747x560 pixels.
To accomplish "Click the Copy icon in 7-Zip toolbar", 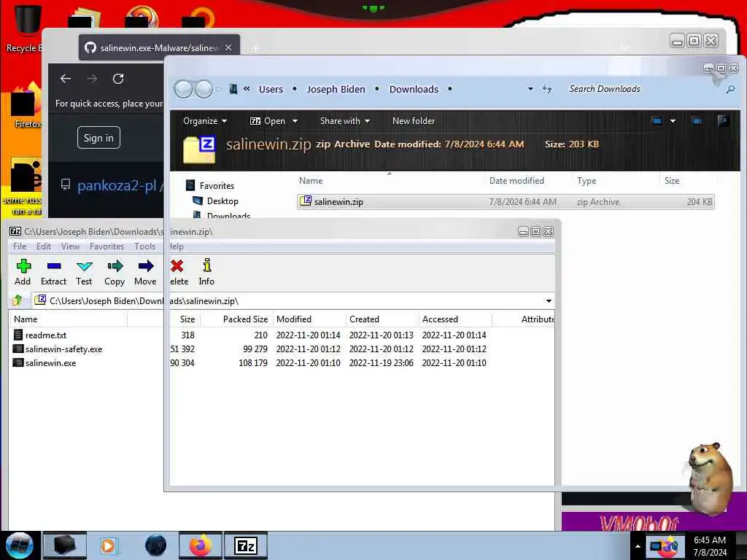I will [x=115, y=273].
